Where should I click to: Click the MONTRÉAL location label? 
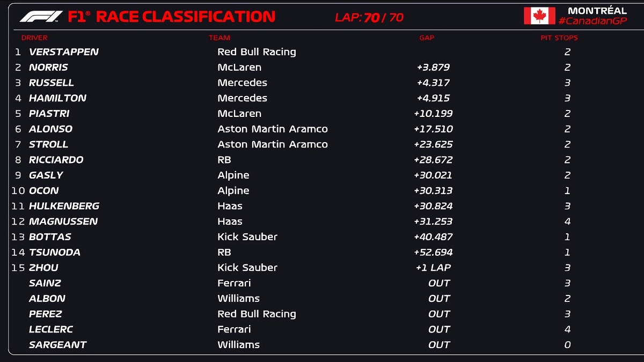[x=597, y=10]
